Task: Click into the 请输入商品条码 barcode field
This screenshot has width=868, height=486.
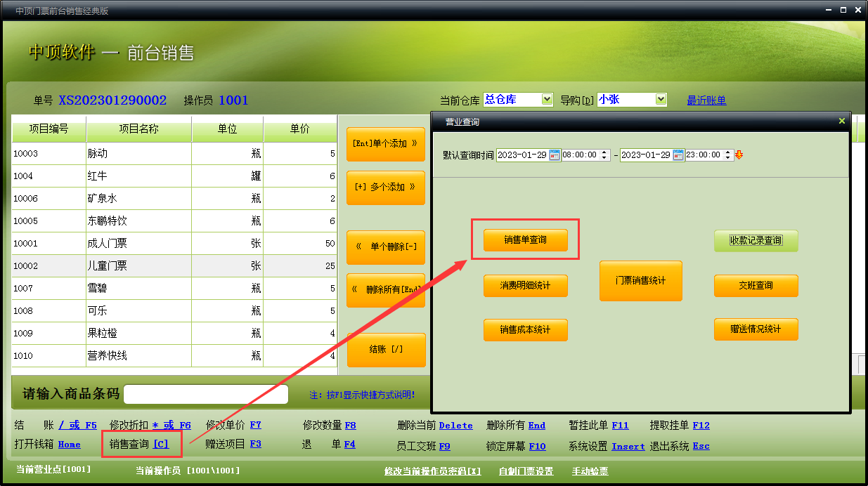Action: coord(206,395)
